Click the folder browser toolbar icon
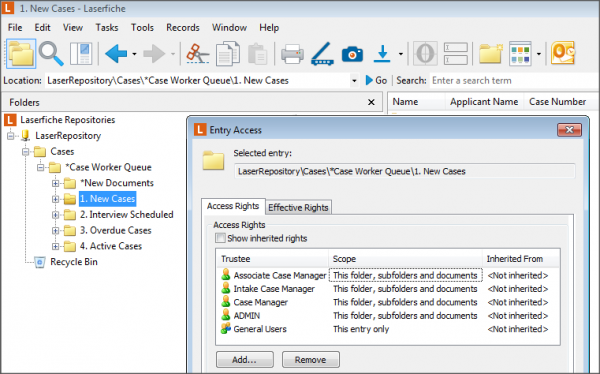The image size is (600, 374). 21,54
